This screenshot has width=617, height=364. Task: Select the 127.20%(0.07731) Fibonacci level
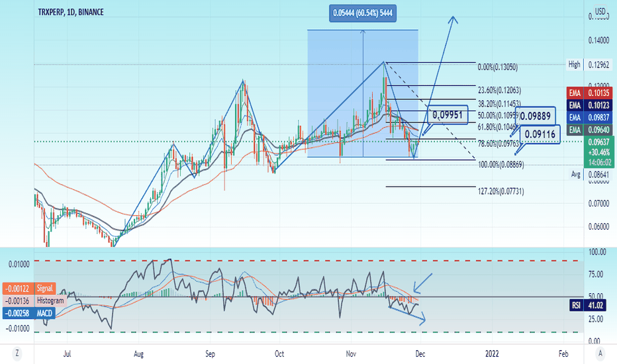(x=501, y=192)
